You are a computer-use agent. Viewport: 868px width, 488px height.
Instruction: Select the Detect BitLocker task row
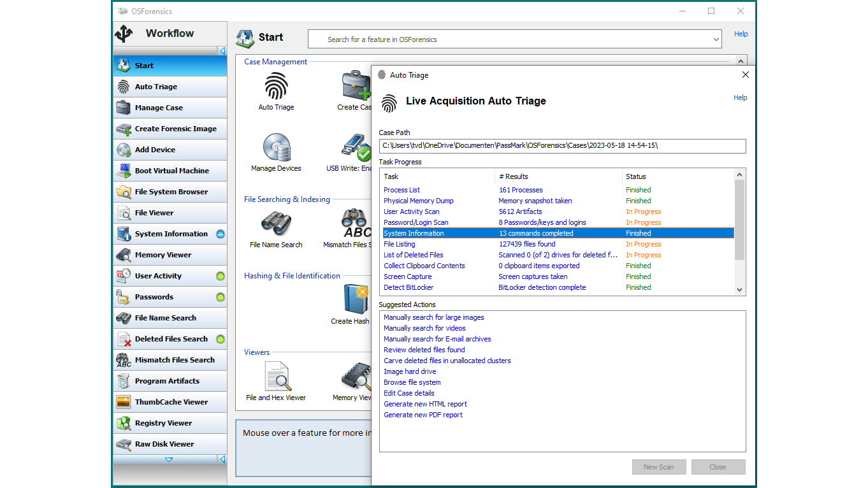[x=558, y=287]
